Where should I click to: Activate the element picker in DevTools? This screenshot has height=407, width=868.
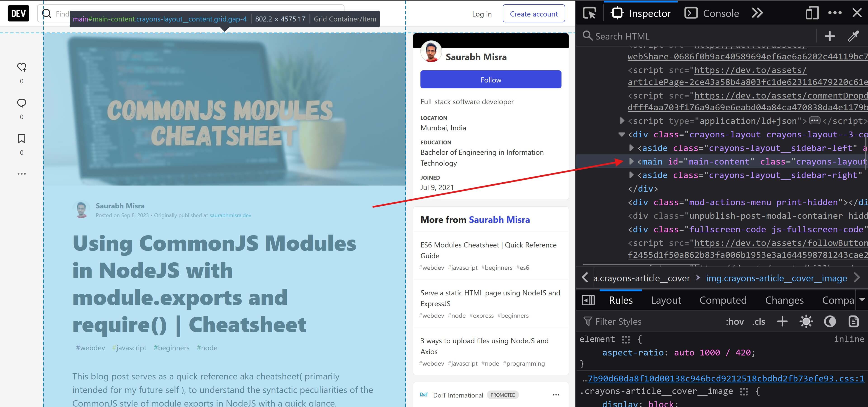tap(589, 13)
